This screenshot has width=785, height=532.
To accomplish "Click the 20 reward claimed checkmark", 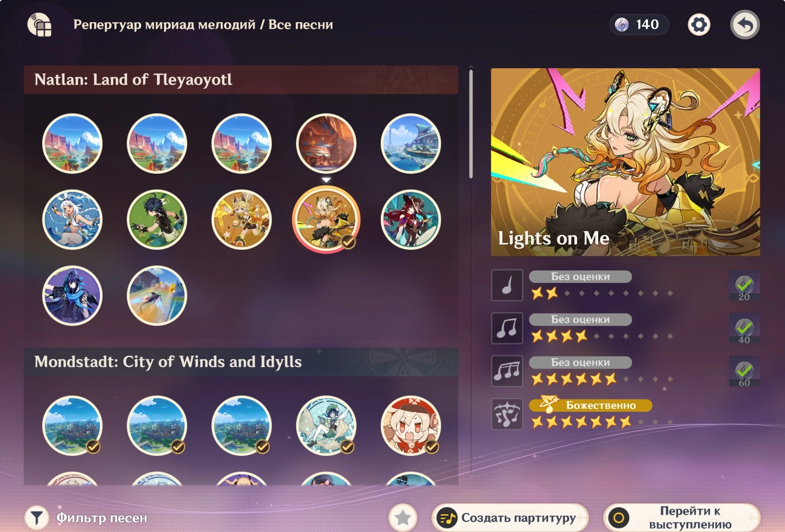I will (744, 285).
